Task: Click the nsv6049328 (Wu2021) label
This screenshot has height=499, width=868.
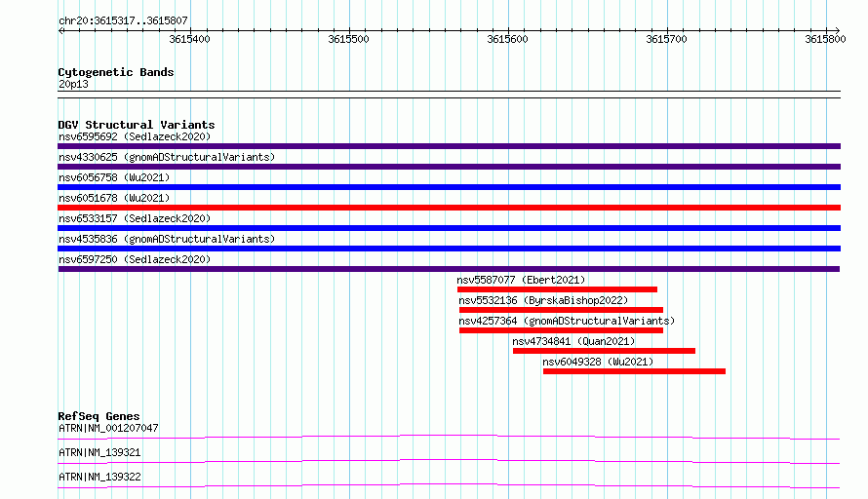Action: 598,362
